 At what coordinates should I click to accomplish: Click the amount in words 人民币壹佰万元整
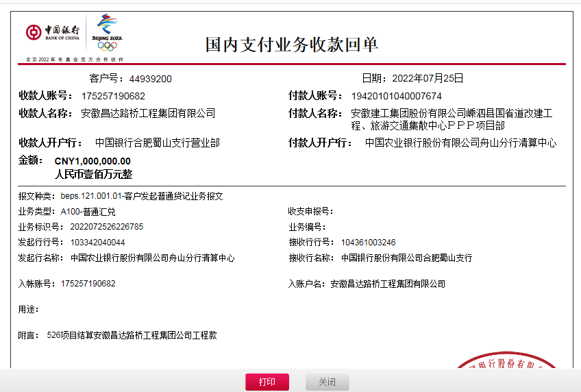point(93,174)
